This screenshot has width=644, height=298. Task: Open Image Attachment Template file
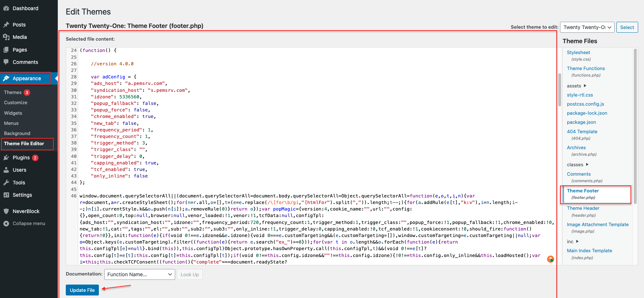pyautogui.click(x=597, y=225)
